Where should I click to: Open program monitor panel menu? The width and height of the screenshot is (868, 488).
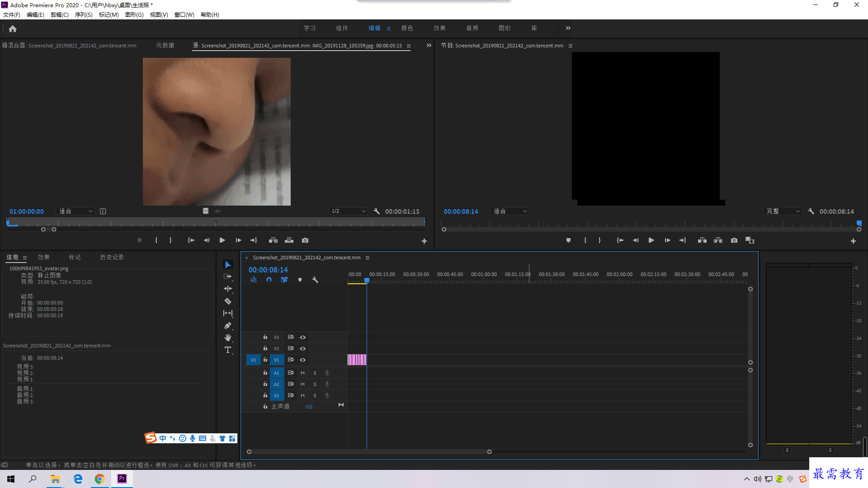tap(571, 46)
